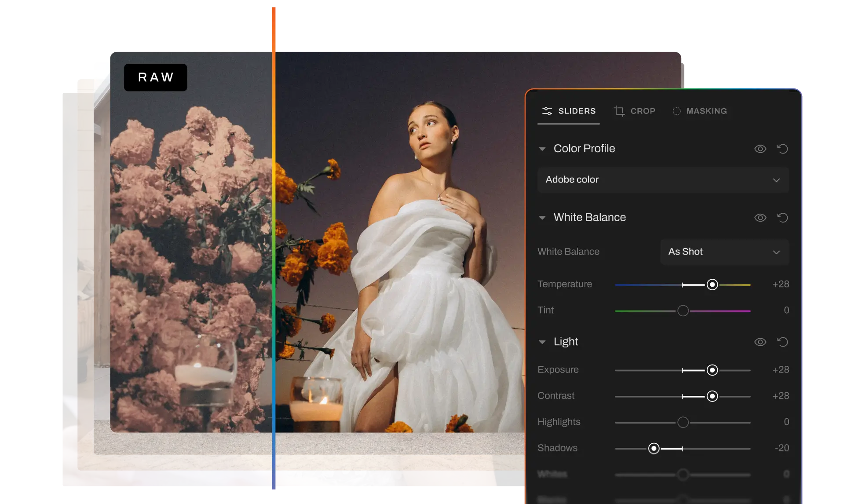Viewport: 855px width, 504px height.
Task: Reset the Light section
Action: (782, 342)
